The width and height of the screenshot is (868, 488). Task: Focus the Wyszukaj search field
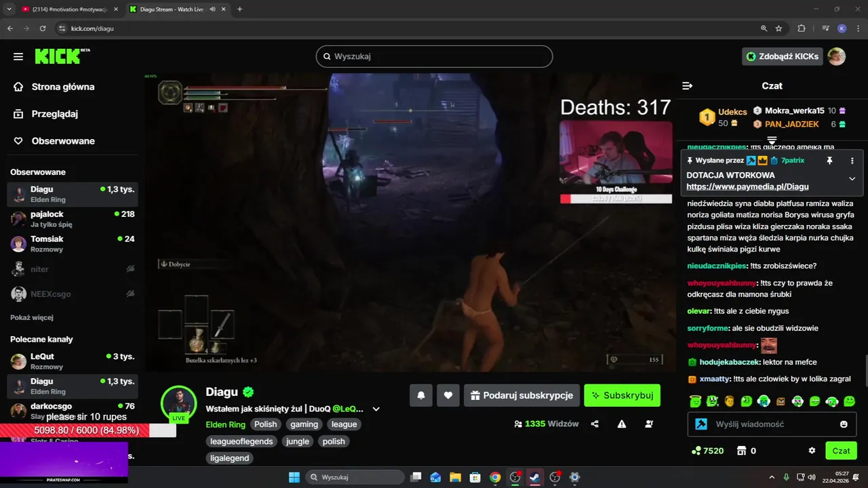434,56
